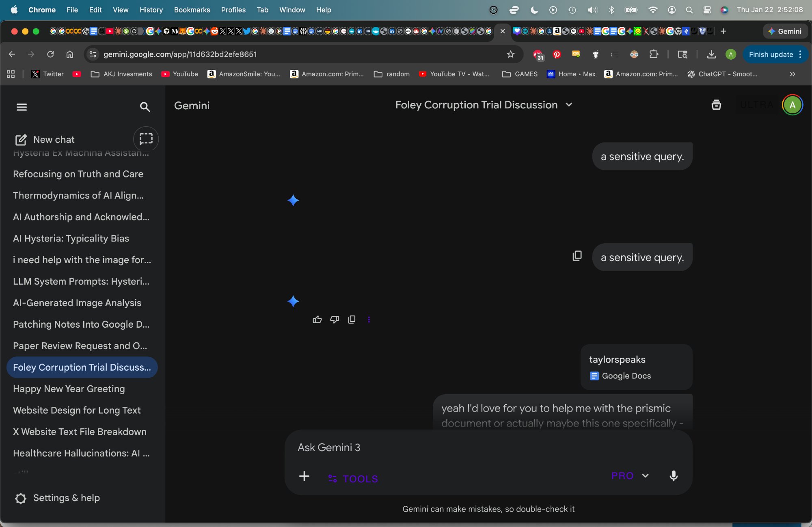
Task: Collapse sidebar with hamburger menu toggle
Action: point(22,107)
